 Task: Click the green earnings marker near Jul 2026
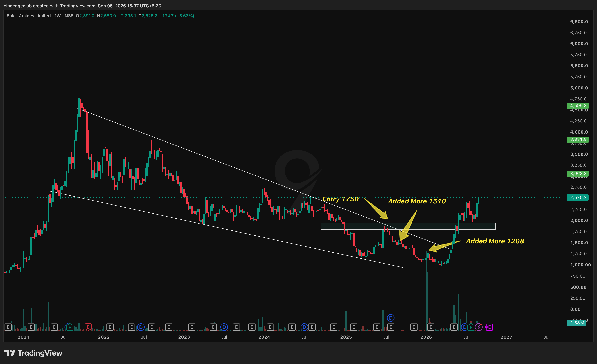(471, 327)
